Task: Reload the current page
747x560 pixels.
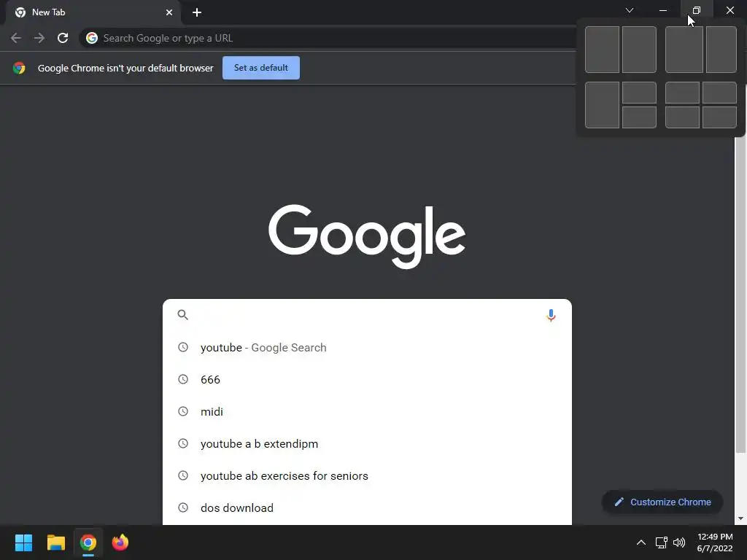Action: pos(63,38)
